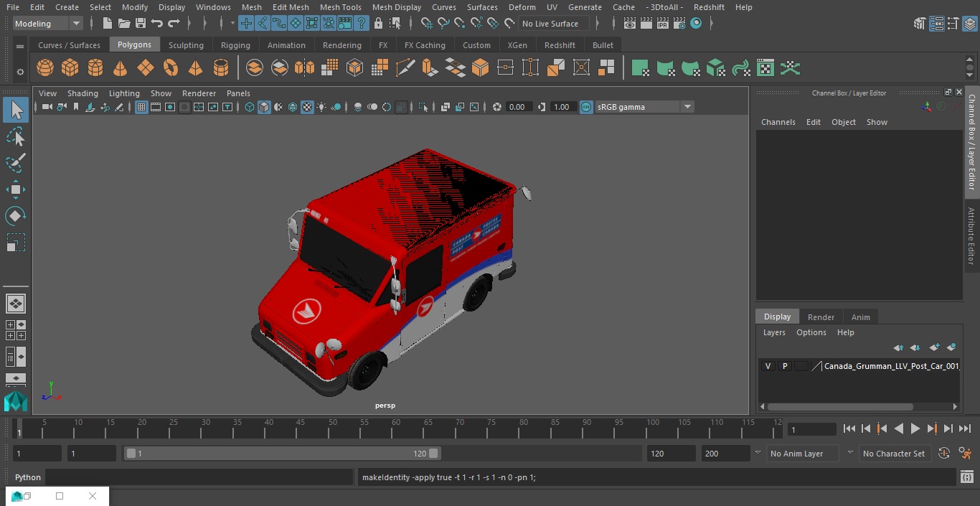Select the Paint Selection tool
The image size is (980, 506).
(x=16, y=163)
